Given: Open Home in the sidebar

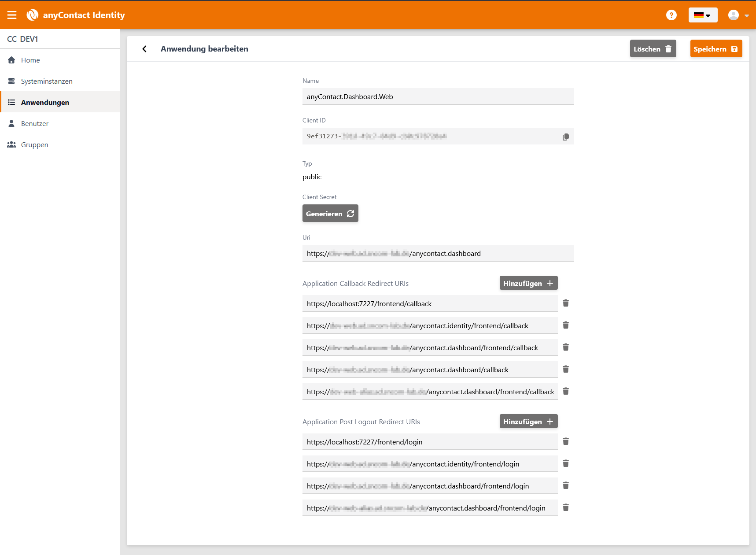Looking at the screenshot, I should click(60, 60).
